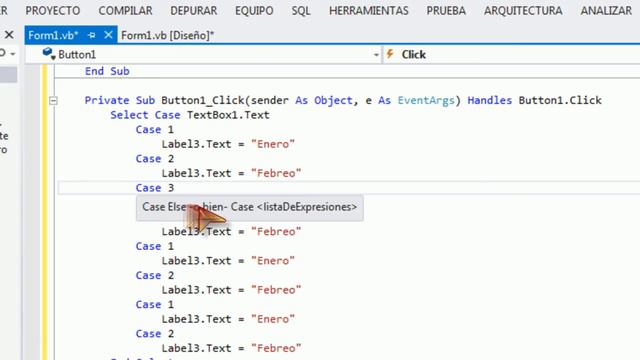Screen dimensions: 640x360
Task: Switch to the Form1.vb code tab
Action: 53,36
